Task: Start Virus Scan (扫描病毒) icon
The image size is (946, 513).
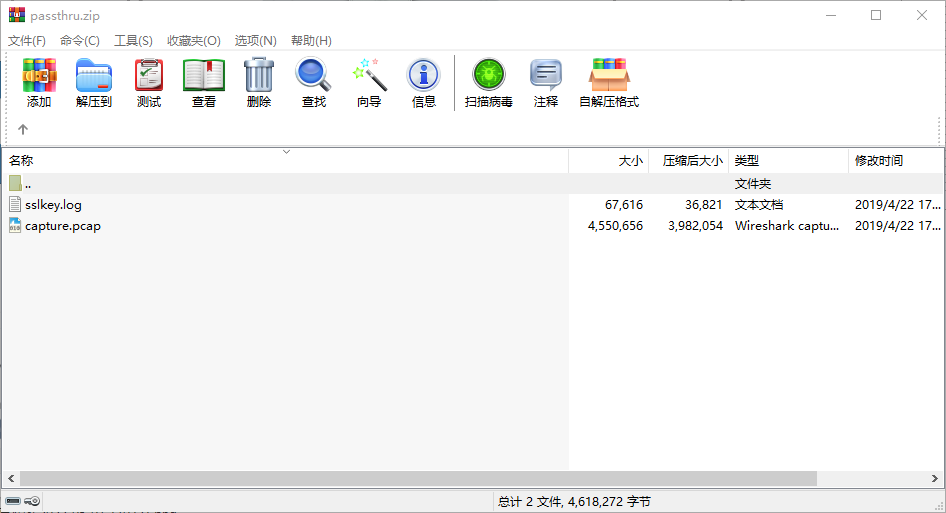Action: pyautogui.click(x=489, y=75)
